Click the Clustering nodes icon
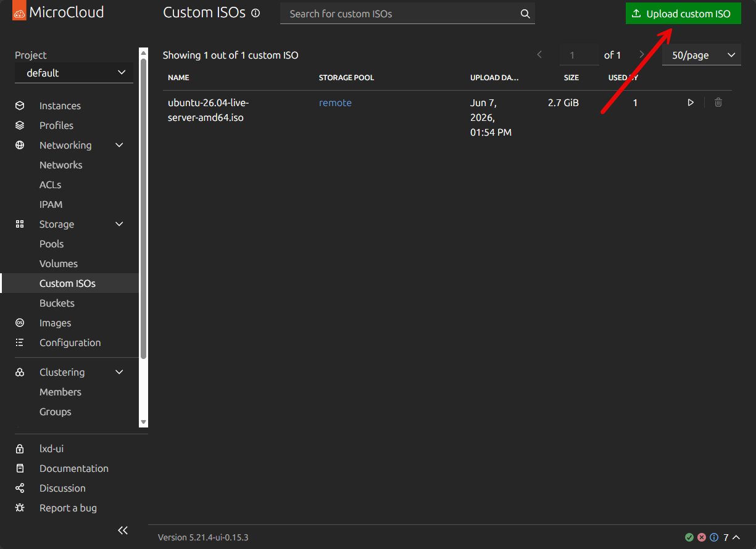 (x=20, y=372)
